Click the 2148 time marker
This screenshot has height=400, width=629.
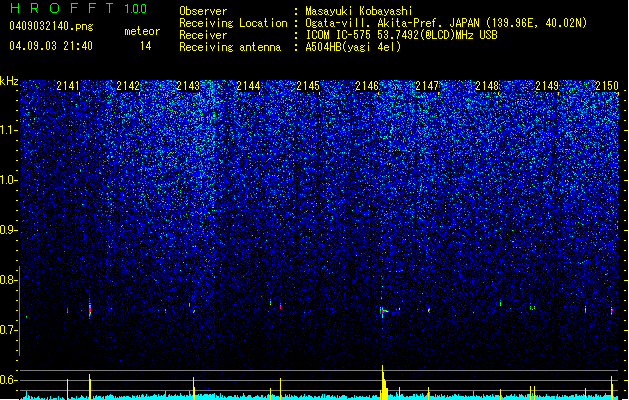487,86
